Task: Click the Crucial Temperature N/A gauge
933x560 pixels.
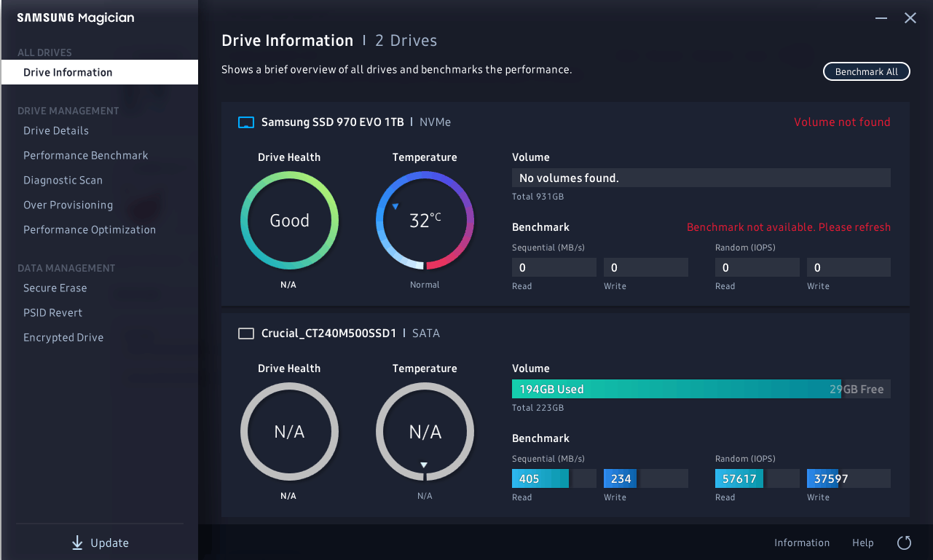Action: [x=425, y=432]
